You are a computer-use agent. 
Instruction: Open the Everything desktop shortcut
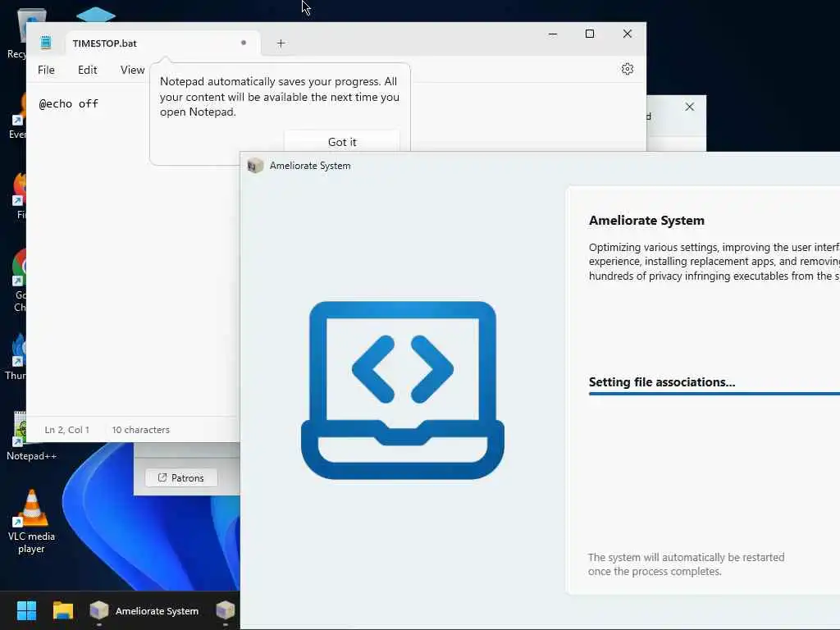[18, 116]
